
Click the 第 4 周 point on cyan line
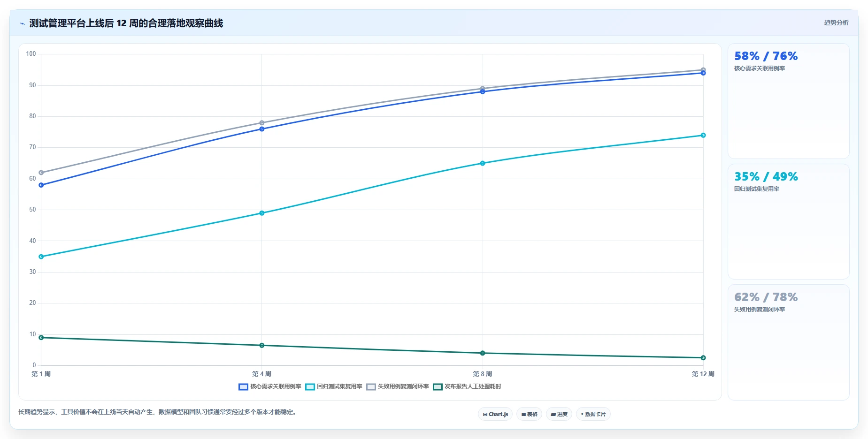click(x=261, y=213)
